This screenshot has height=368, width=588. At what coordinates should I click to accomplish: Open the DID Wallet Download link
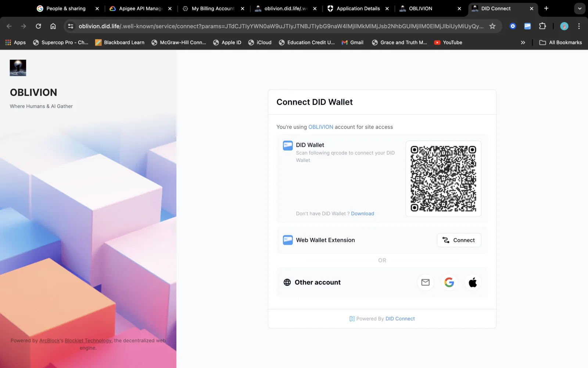tap(362, 213)
